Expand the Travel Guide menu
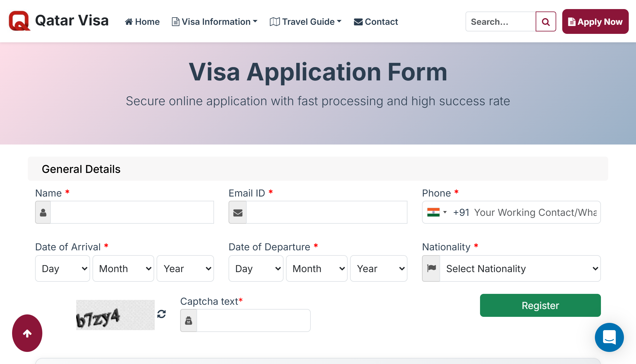The height and width of the screenshot is (364, 636). click(x=306, y=22)
